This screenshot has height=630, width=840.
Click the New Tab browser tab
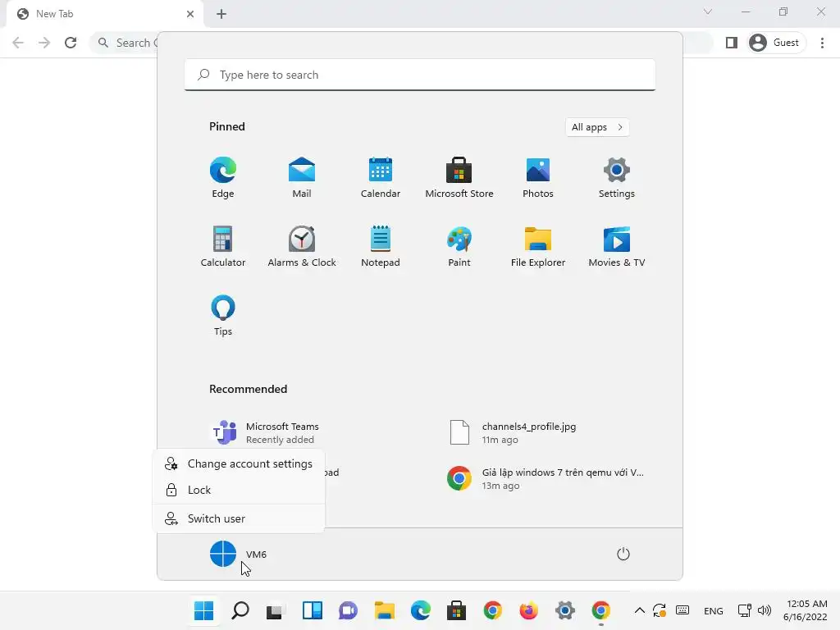point(105,14)
